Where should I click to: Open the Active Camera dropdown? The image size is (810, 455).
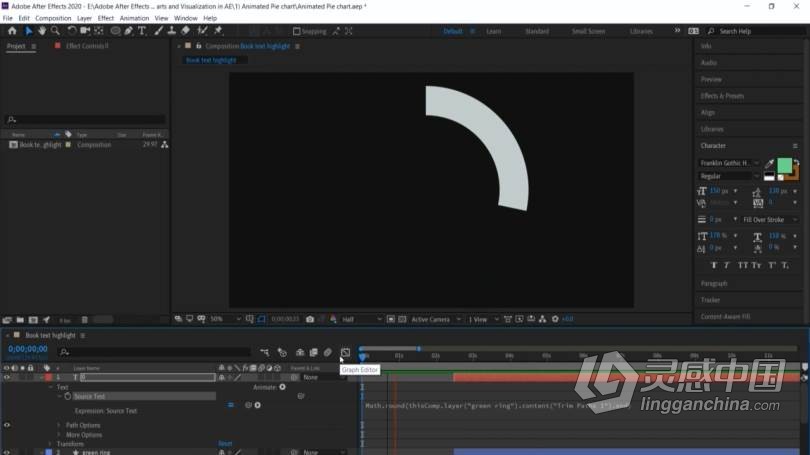pos(435,319)
